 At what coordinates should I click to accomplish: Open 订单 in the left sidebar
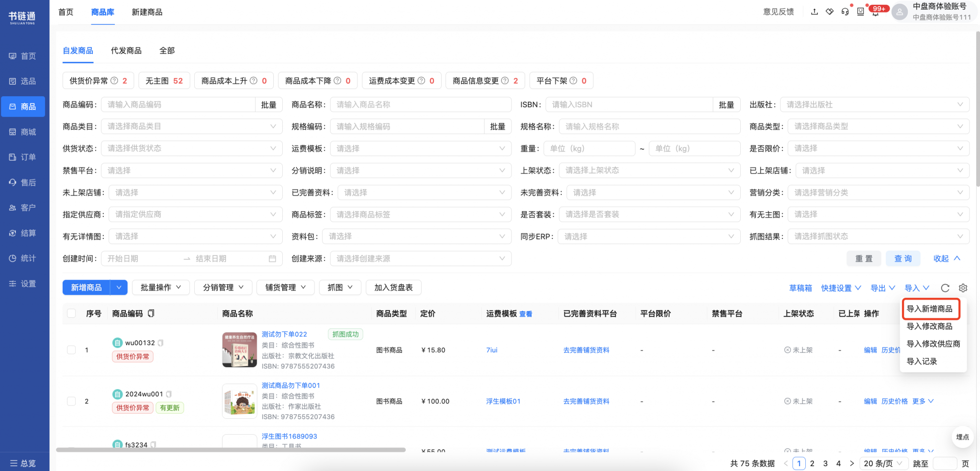point(23,157)
